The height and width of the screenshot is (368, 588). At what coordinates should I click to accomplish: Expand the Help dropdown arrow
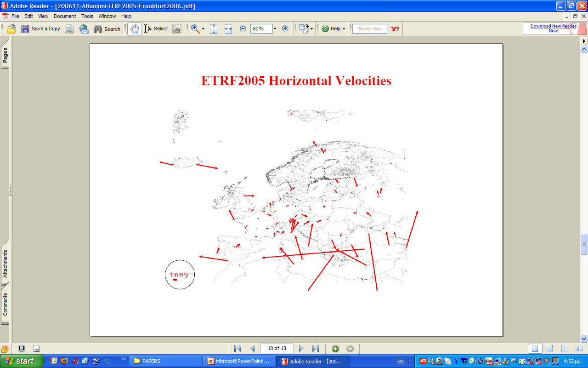point(344,29)
